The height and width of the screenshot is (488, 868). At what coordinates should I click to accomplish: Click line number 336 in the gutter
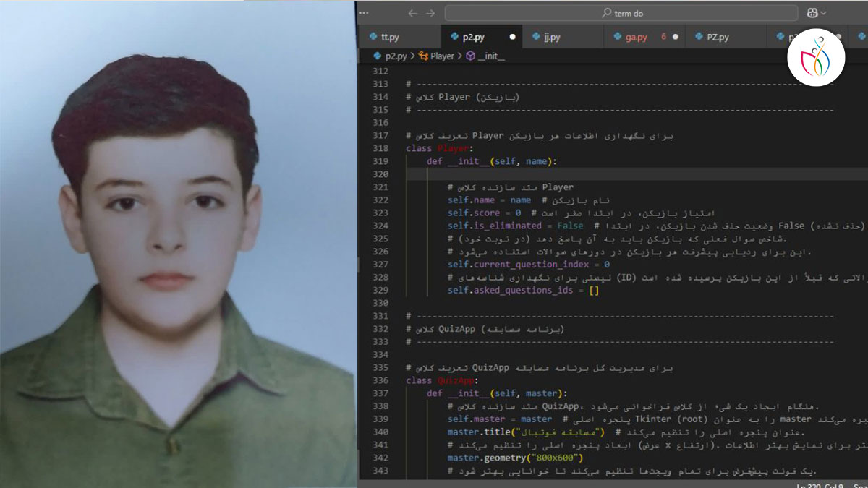coord(380,380)
